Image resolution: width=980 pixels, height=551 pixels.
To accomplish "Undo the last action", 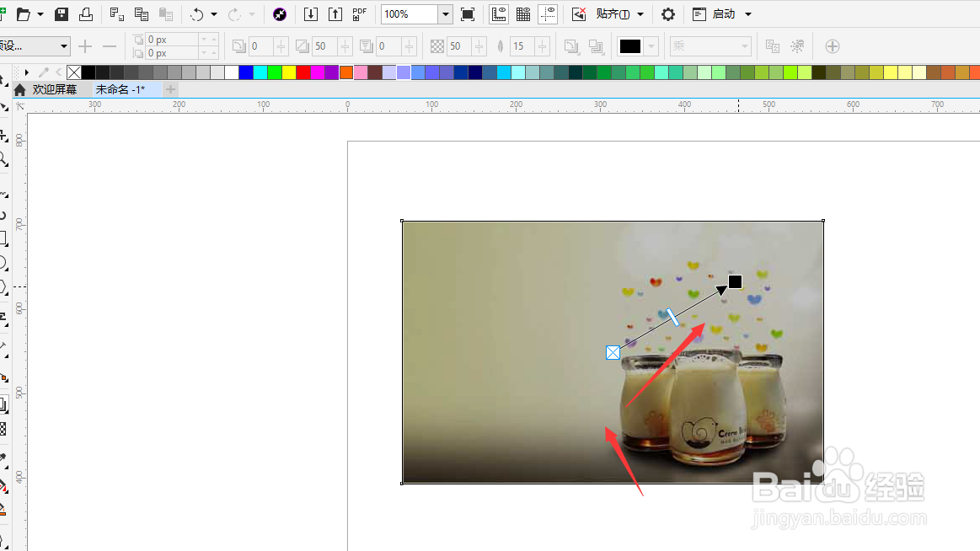I will coord(197,13).
